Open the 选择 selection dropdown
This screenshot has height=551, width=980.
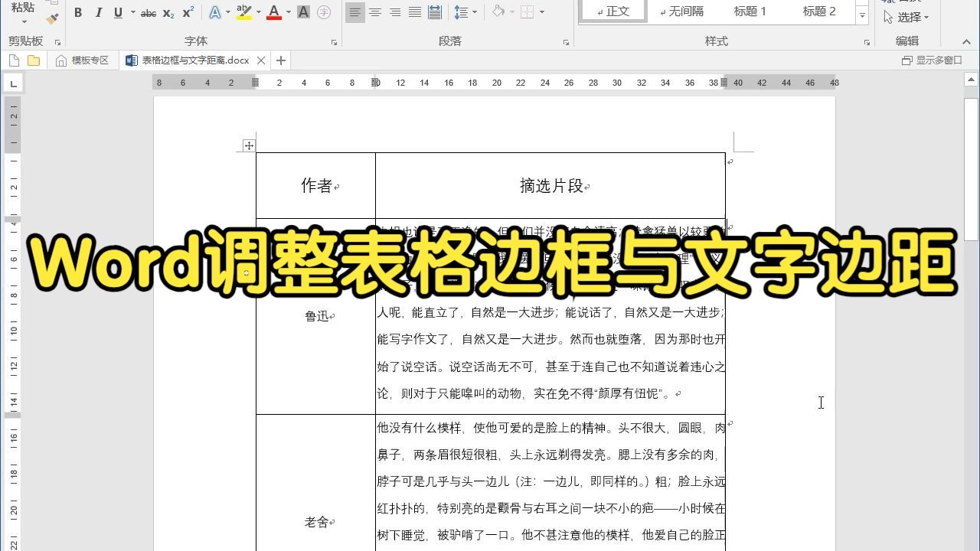tap(913, 18)
